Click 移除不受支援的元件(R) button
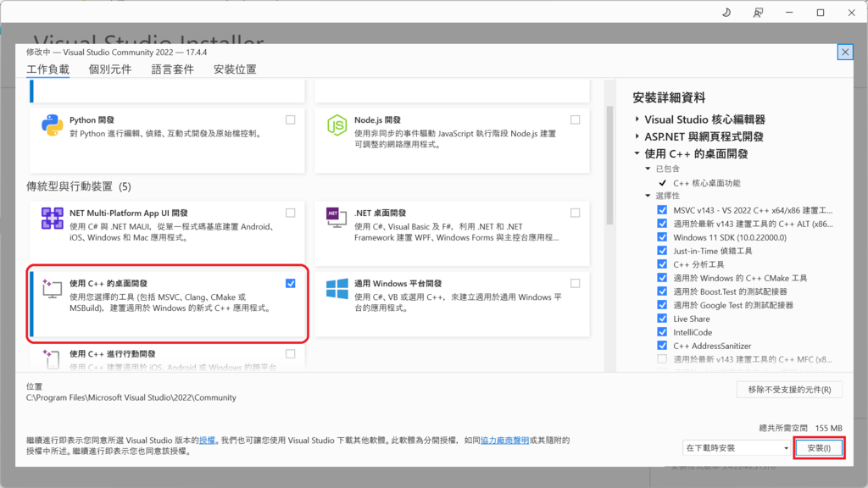The width and height of the screenshot is (868, 488). (x=789, y=390)
